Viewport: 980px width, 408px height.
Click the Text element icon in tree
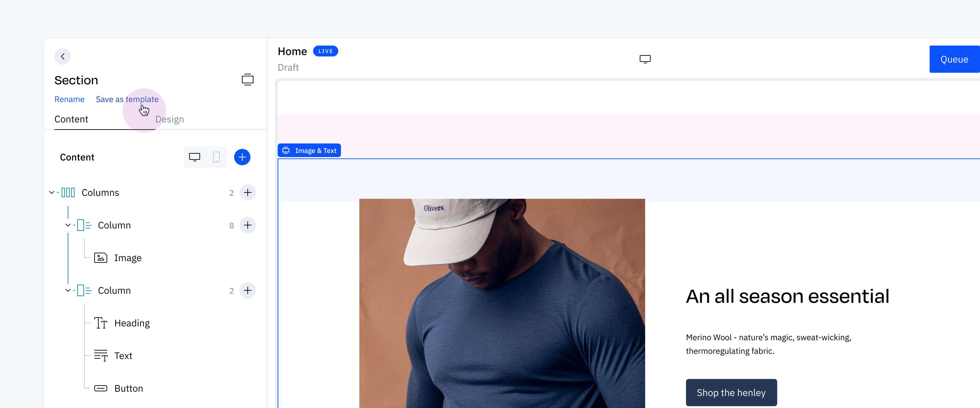[100, 356]
